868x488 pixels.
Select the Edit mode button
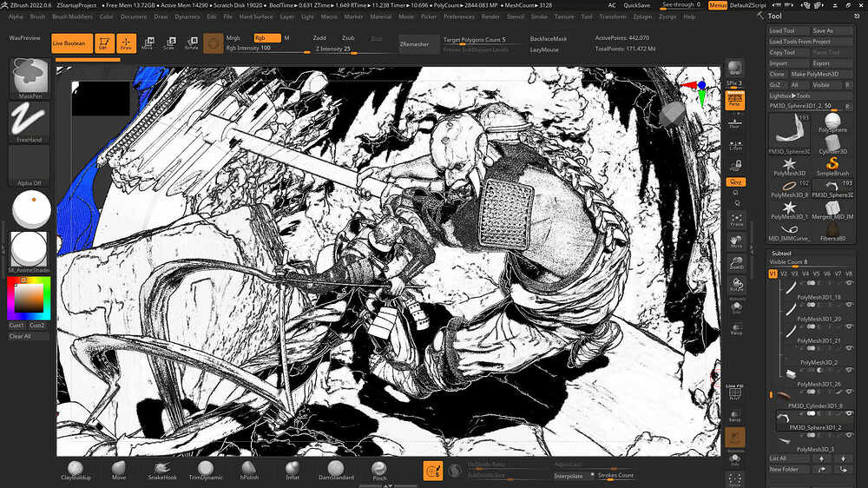pyautogui.click(x=103, y=43)
